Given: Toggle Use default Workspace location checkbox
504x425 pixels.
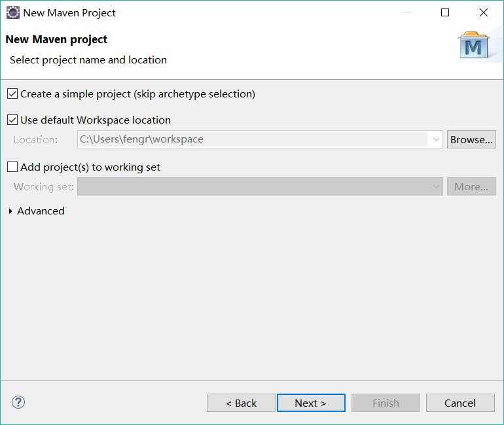Looking at the screenshot, I should pos(12,120).
